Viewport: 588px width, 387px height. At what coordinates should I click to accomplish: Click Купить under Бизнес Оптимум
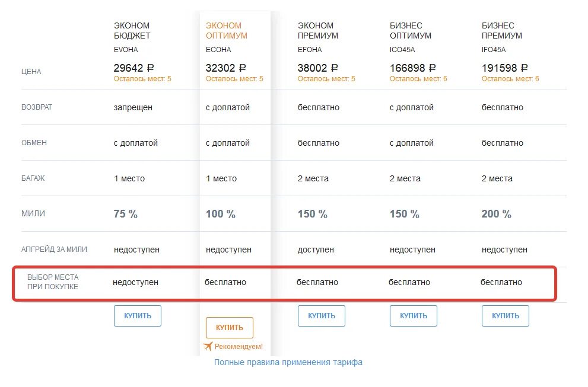413,316
